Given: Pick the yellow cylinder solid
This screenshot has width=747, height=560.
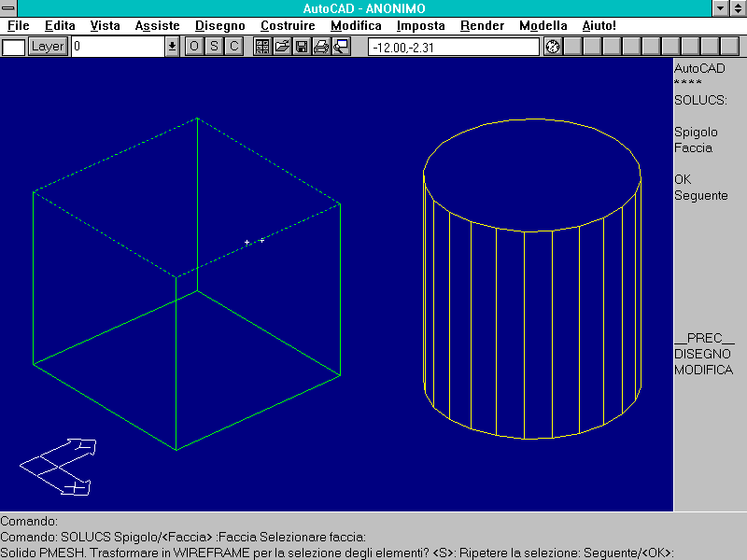Looking at the screenshot, I should (532, 278).
